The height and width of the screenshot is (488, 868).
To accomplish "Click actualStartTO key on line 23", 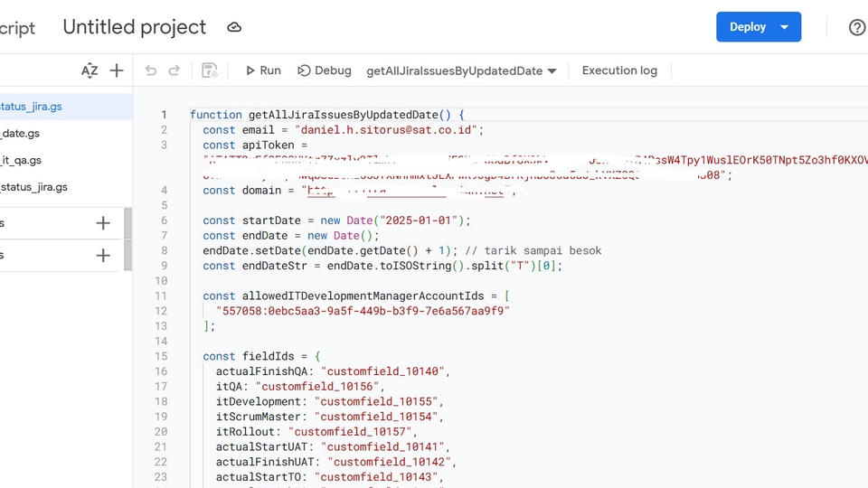I will (x=259, y=477).
